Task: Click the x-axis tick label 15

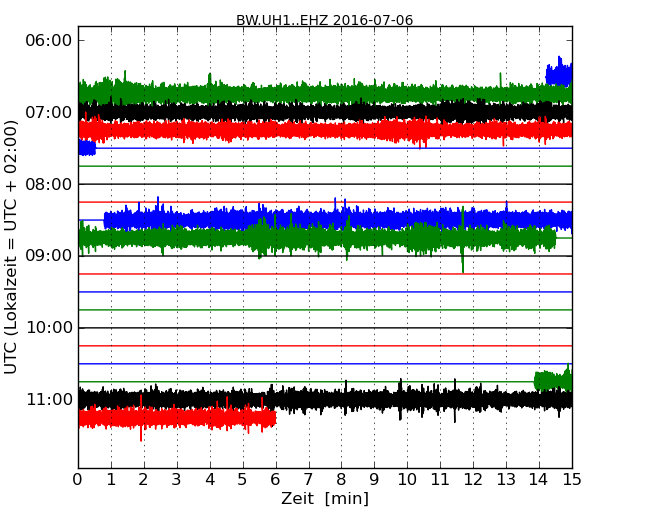Action: click(x=572, y=479)
